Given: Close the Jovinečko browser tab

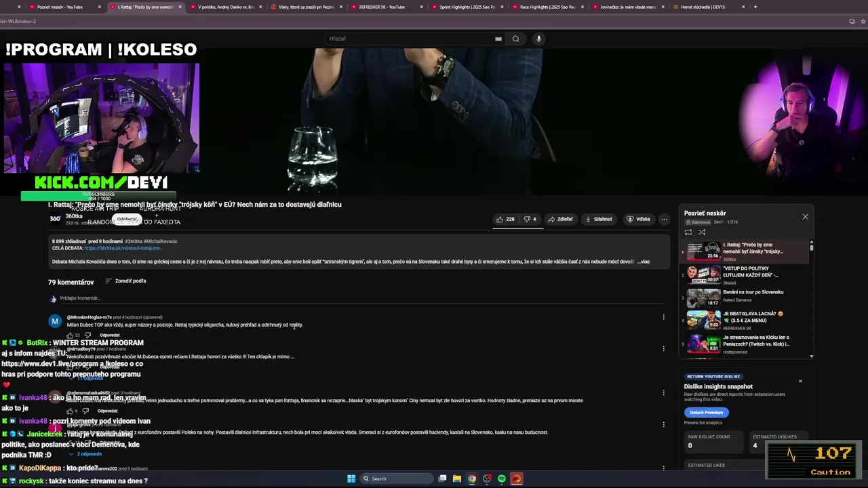Looking at the screenshot, I should 663,7.
